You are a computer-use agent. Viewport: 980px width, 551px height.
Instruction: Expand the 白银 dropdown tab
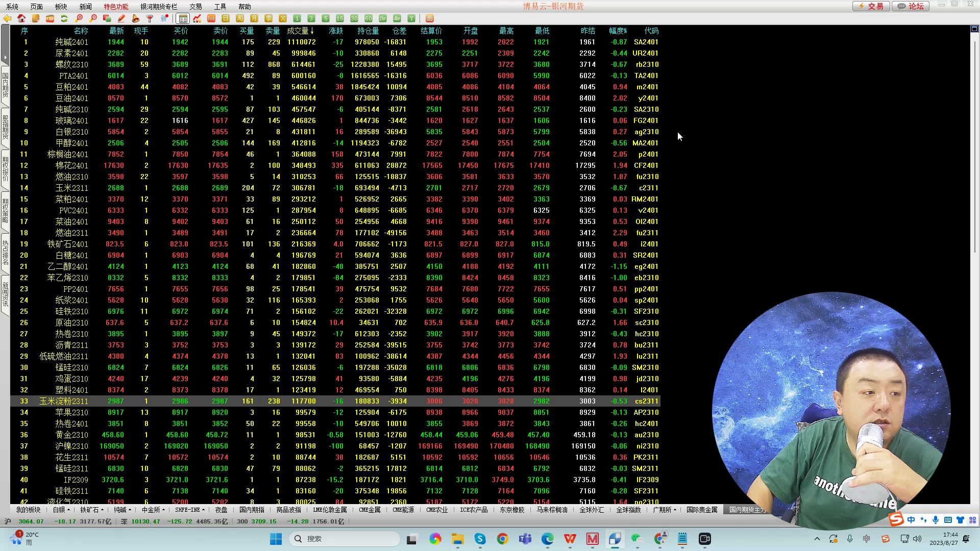pyautogui.click(x=61, y=510)
